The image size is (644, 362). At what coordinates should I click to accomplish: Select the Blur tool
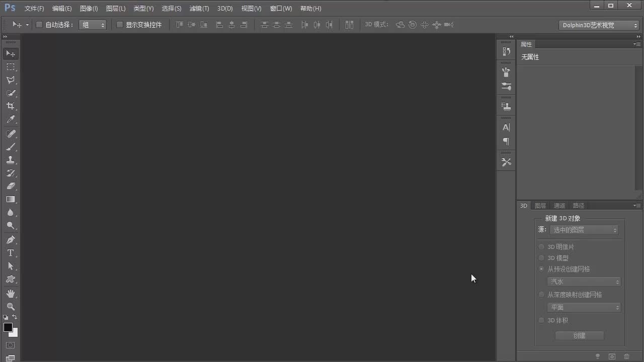tap(11, 212)
